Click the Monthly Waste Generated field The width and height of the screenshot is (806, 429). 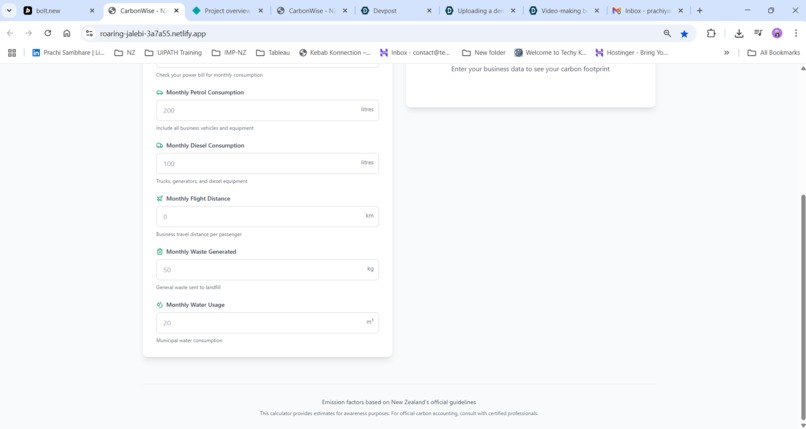click(x=267, y=270)
